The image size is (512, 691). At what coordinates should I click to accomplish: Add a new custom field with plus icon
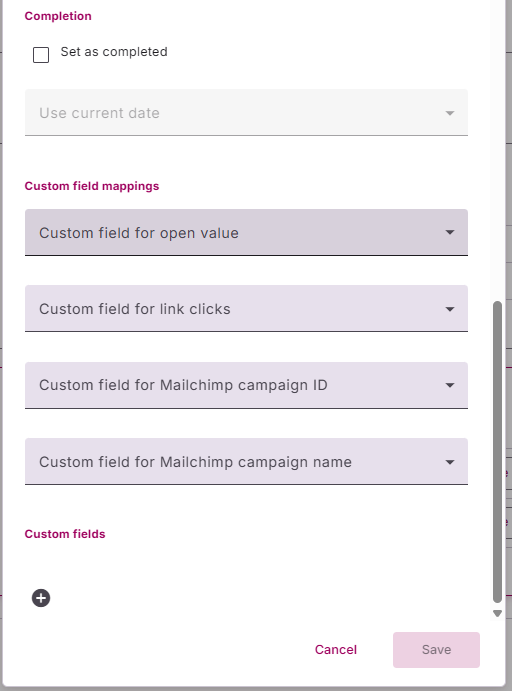(41, 598)
